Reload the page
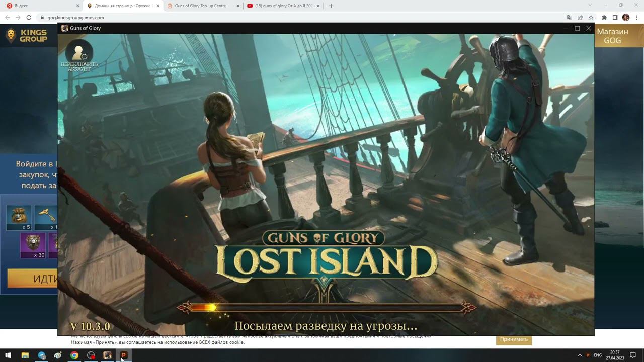Image resolution: width=644 pixels, height=362 pixels. click(x=29, y=17)
